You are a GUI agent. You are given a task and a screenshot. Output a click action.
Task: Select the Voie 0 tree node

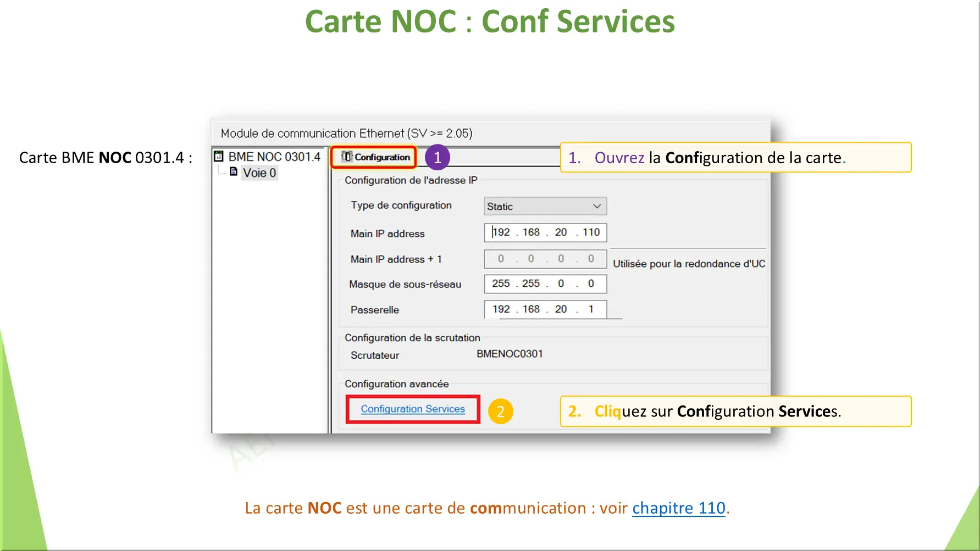tap(259, 173)
